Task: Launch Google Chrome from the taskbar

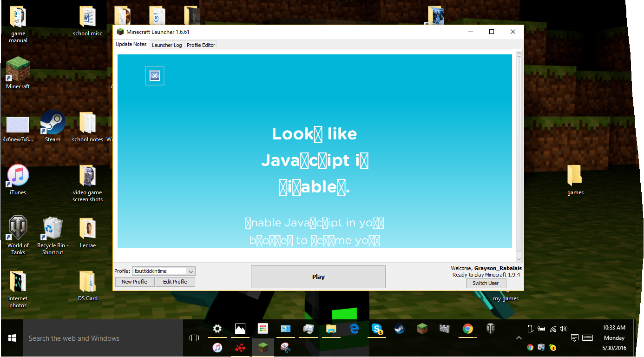Action: tap(467, 329)
